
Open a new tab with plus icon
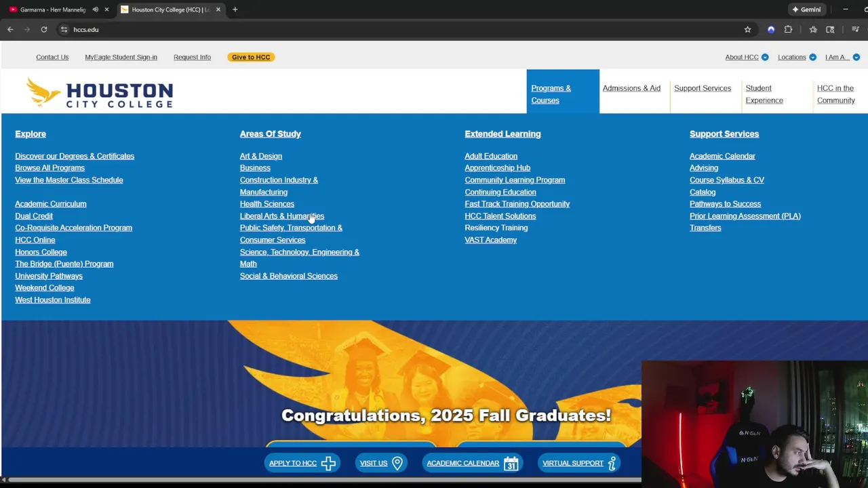tap(235, 9)
